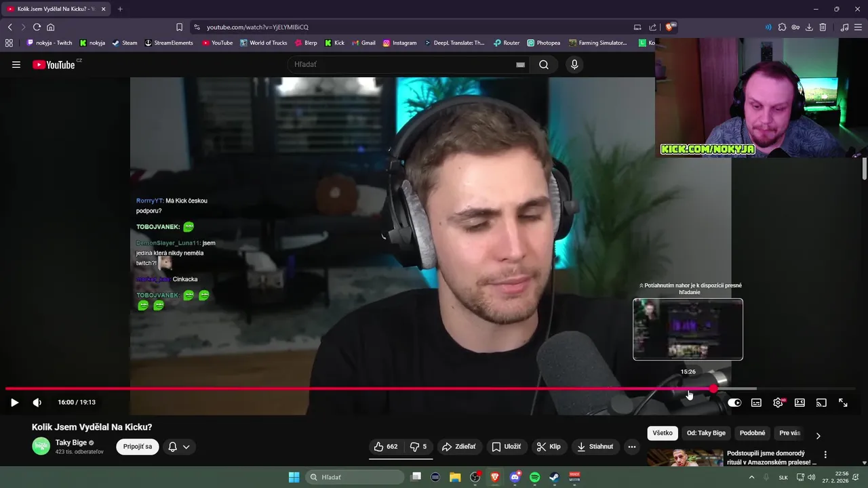868x488 pixels.
Task: Share this page icon in address bar
Action: point(652,27)
